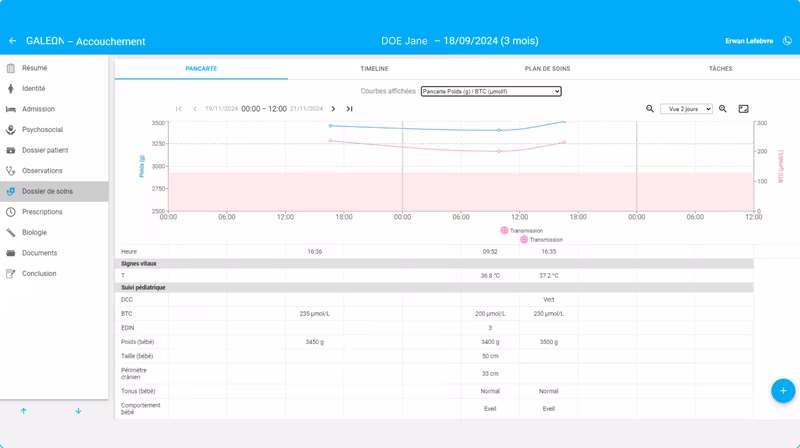This screenshot has height=448, width=800.
Task: Select the Identité person icon
Action: [x=11, y=88]
